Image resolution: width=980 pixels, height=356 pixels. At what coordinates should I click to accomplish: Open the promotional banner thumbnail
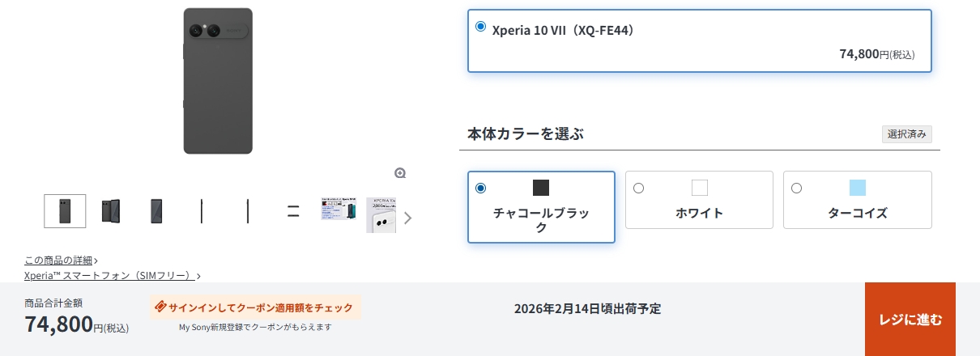coord(338,211)
